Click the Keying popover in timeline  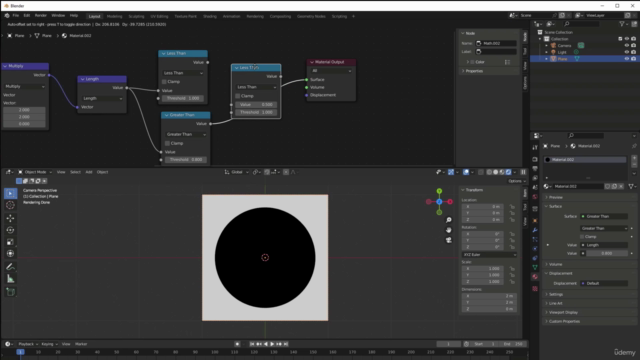pyautogui.click(x=49, y=344)
